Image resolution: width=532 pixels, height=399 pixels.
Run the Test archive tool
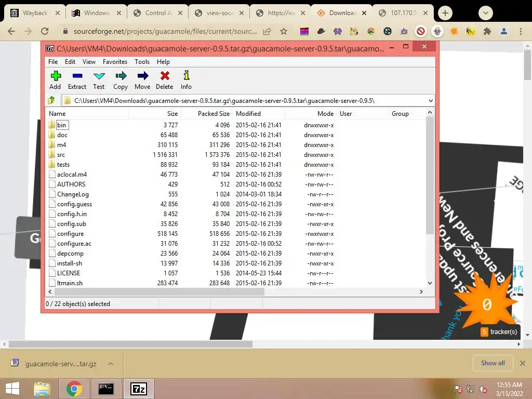click(x=99, y=80)
